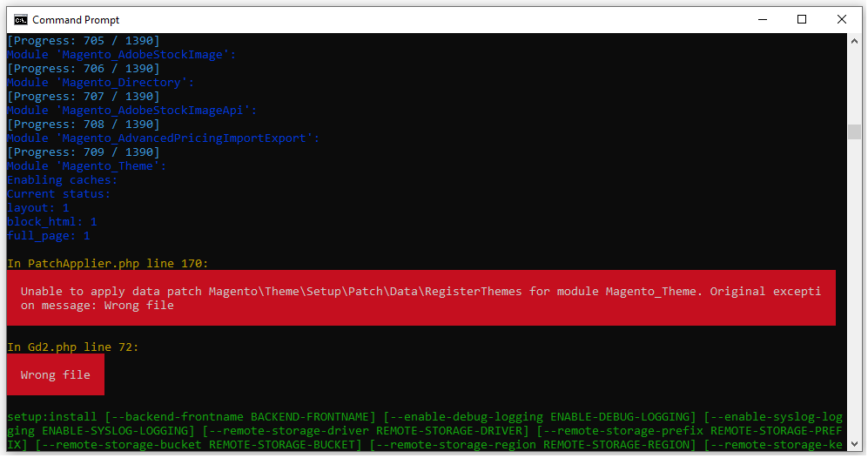868x458 pixels.
Task: Click the line "[Progress: 708 / 1390]"
Action: [x=83, y=124]
